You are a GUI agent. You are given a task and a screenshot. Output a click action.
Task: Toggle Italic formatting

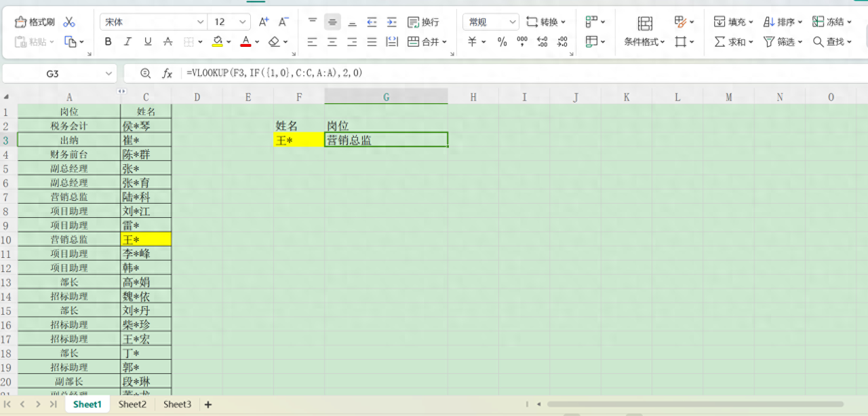(x=127, y=41)
